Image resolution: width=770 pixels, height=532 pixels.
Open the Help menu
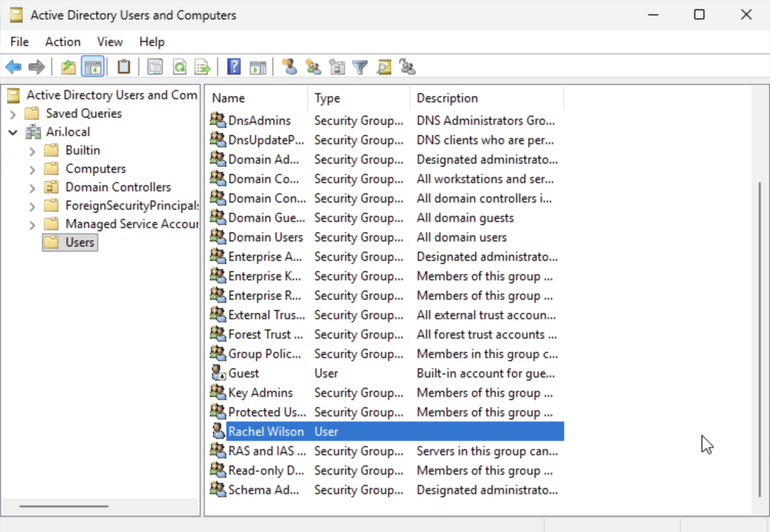coord(152,42)
